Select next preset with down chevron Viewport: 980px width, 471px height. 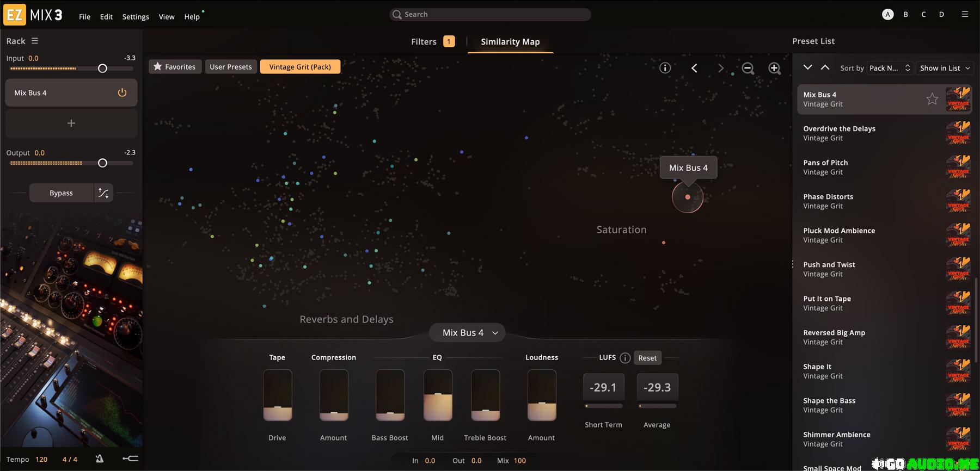pos(808,67)
